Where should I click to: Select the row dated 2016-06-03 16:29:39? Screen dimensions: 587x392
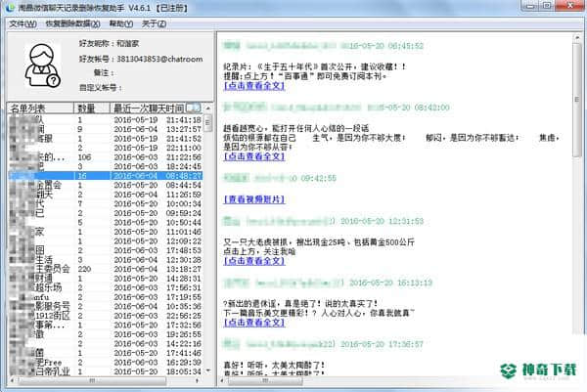tap(106, 363)
